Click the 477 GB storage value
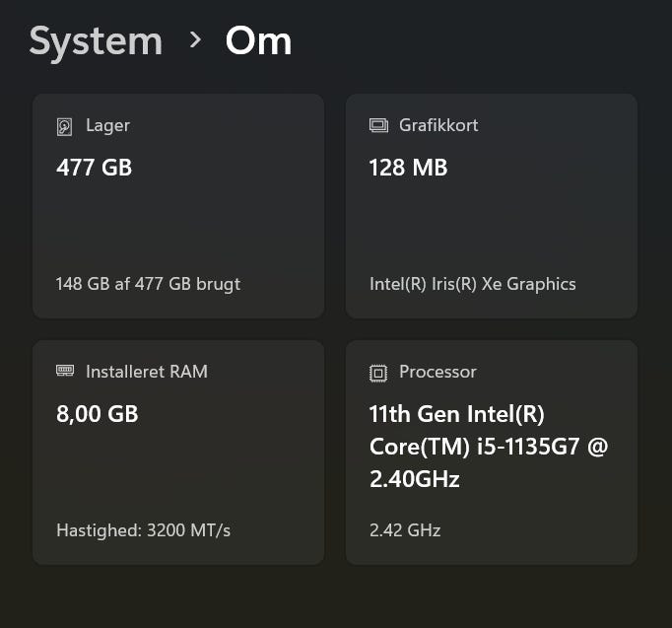The width and height of the screenshot is (672, 628). (95, 168)
